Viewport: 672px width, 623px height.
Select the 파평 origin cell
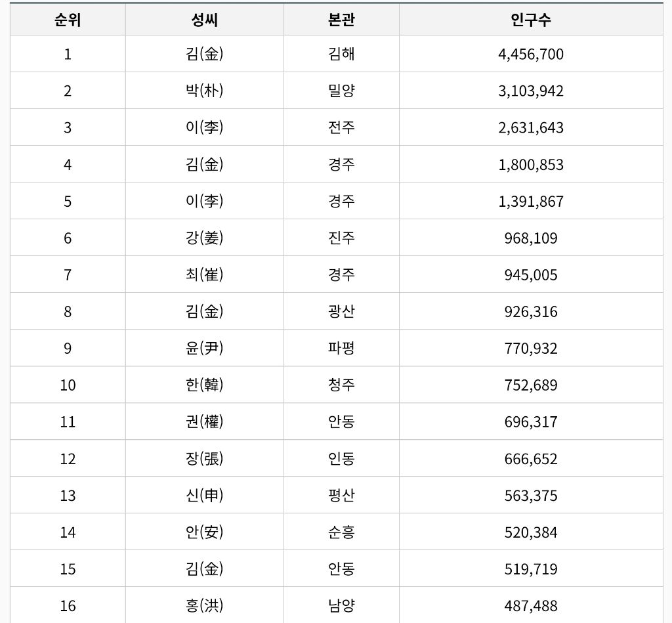tap(341, 348)
